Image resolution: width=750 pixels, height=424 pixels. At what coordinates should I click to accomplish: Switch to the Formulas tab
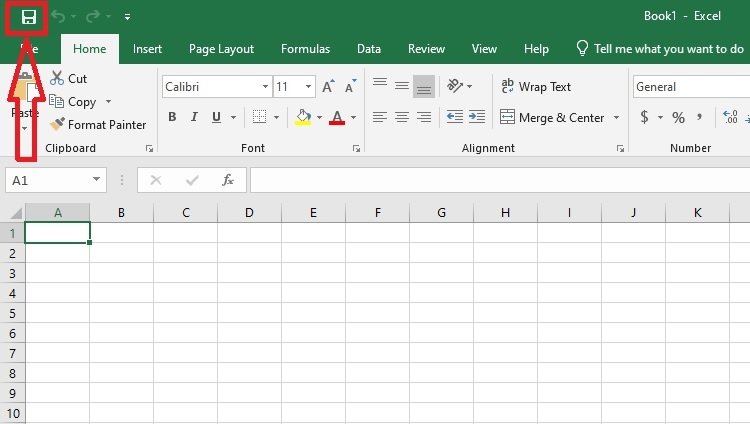305,49
